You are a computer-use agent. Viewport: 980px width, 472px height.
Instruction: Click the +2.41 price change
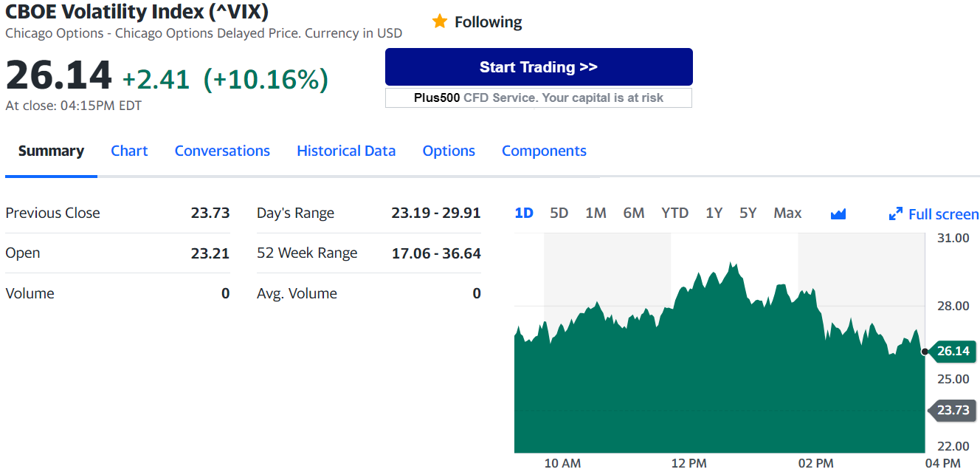pyautogui.click(x=156, y=79)
